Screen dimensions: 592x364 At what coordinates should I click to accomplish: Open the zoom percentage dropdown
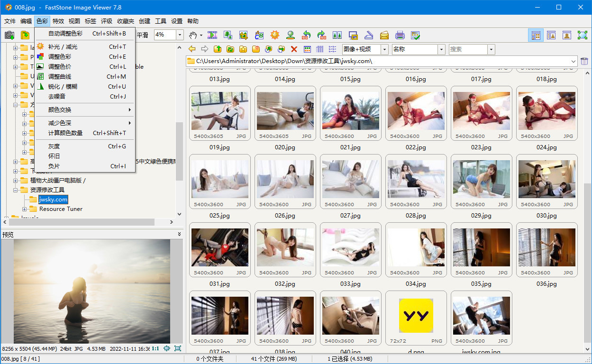[179, 35]
